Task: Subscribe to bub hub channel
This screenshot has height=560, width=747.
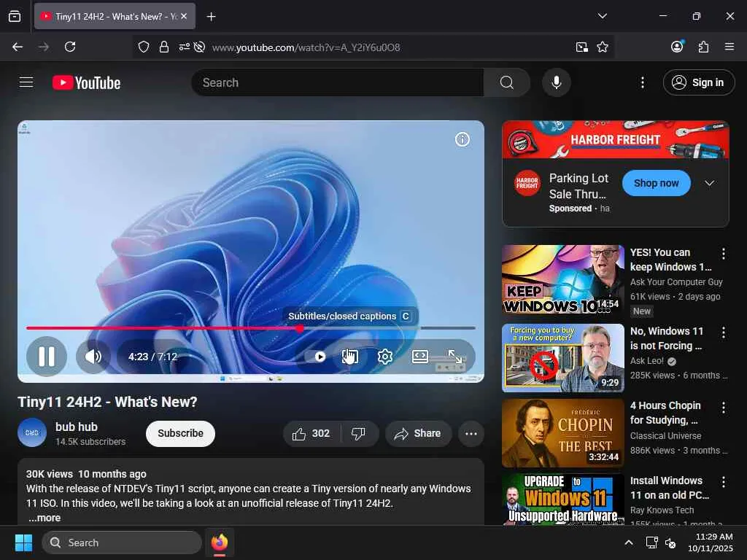Action: coord(181,433)
